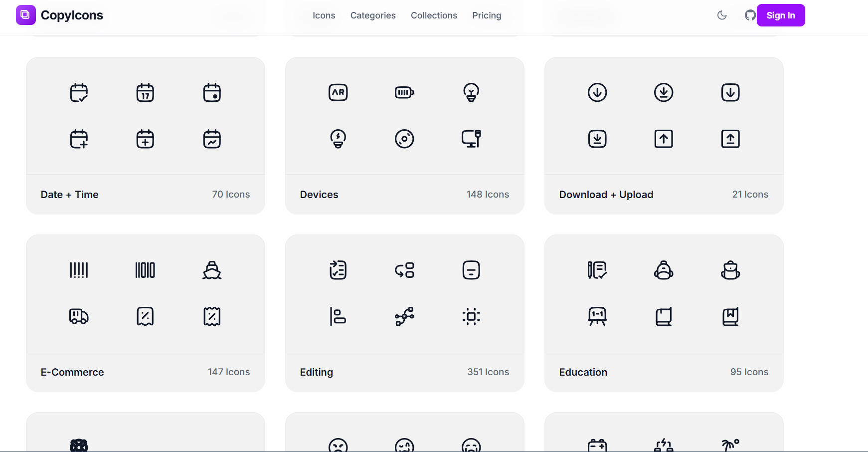
Task: Open the Devices category
Action: coord(319,195)
